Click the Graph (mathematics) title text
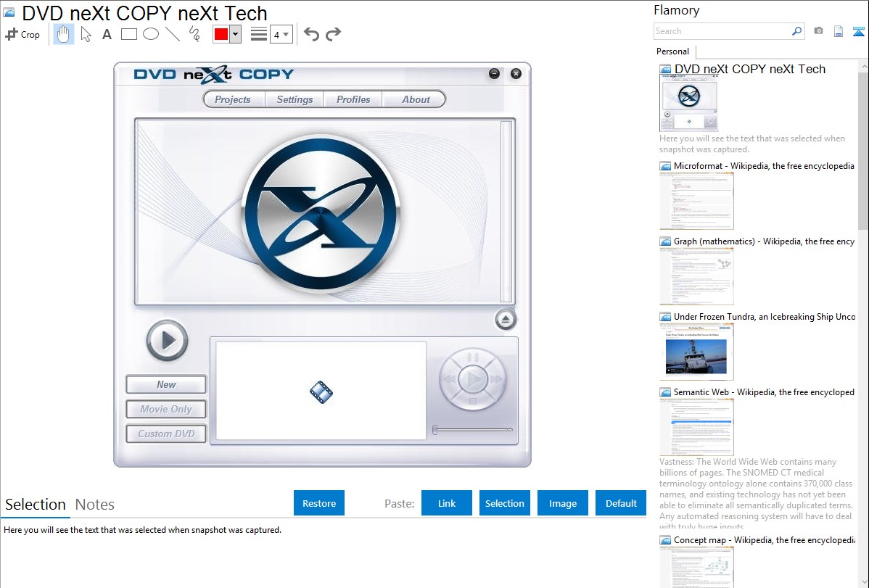Screen dimensions: 869x588 coord(765,241)
